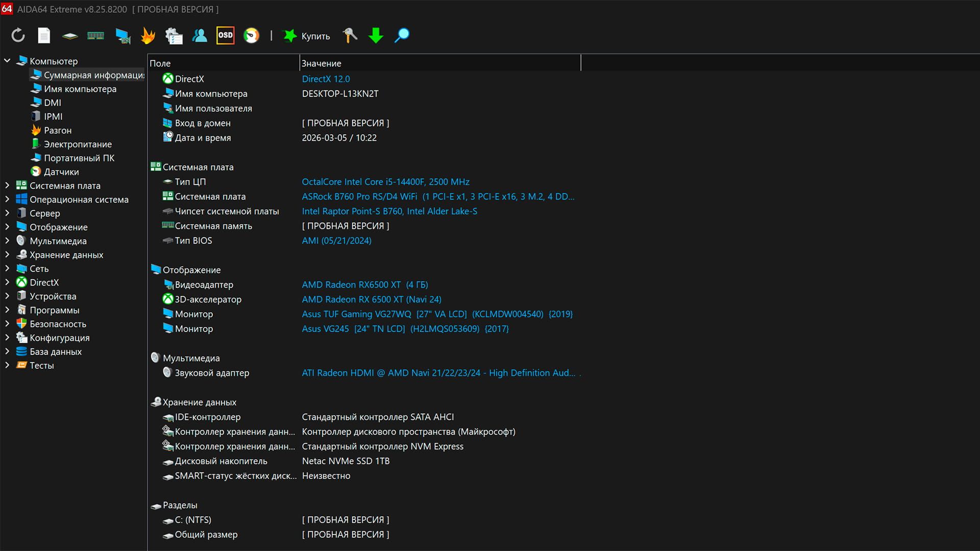980x551 pixels.
Task: Click the magnifier search icon
Action: pos(402,36)
